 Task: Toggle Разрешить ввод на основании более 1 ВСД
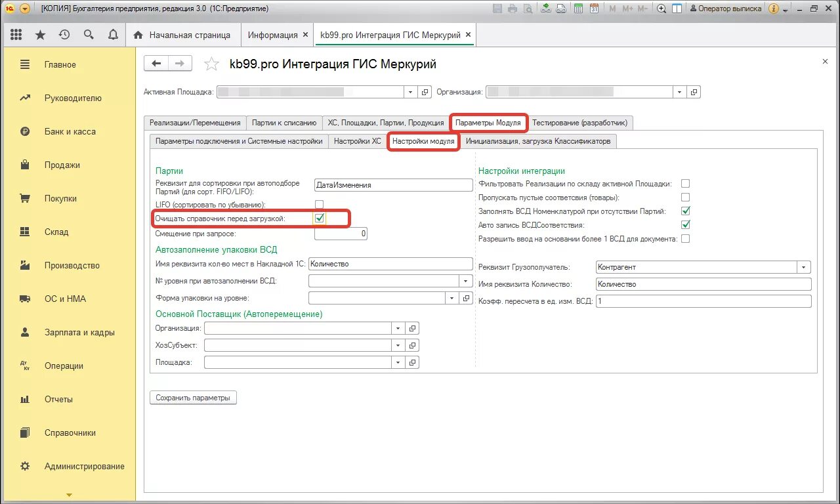click(x=685, y=239)
